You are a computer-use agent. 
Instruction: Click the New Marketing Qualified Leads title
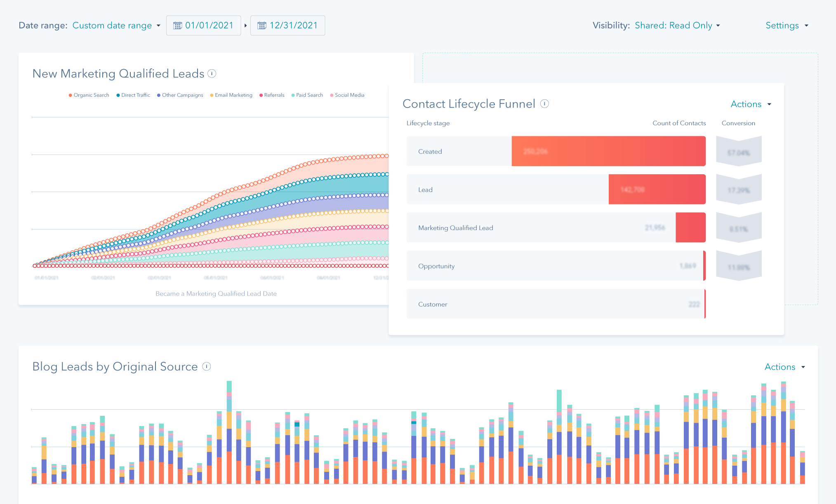118,74
